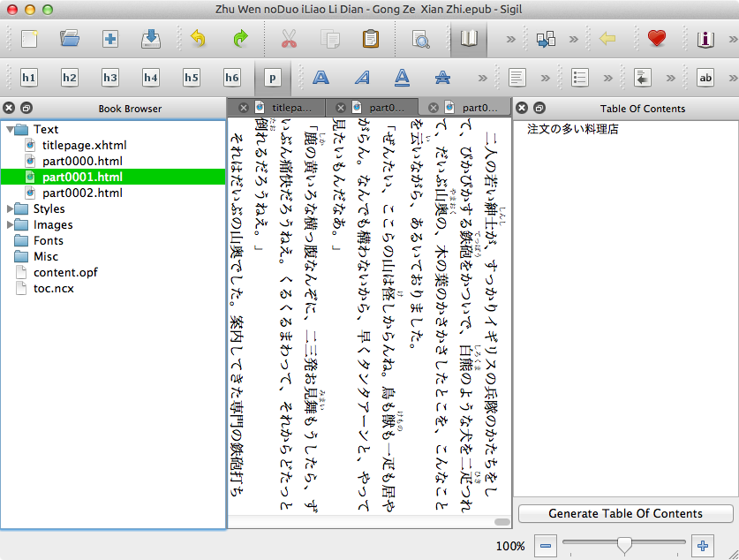Image resolution: width=739 pixels, height=560 pixels.
Task: Toggle paragraph style p button
Action: point(273,78)
